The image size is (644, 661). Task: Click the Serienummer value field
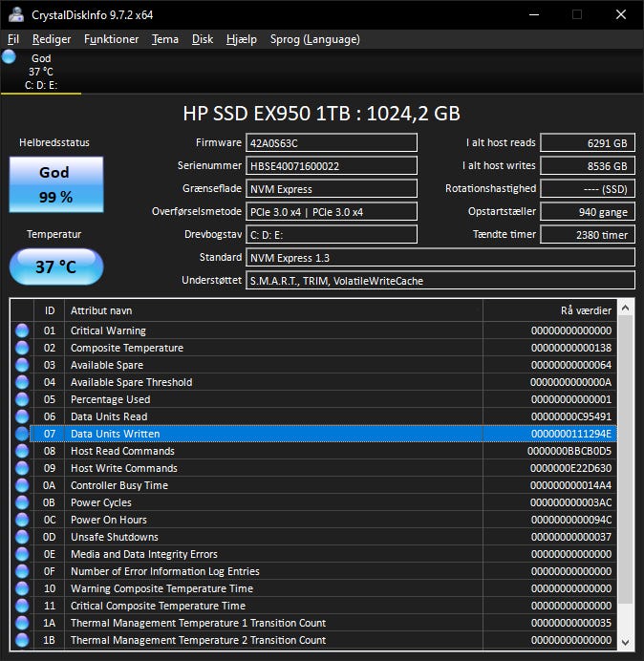(x=332, y=166)
